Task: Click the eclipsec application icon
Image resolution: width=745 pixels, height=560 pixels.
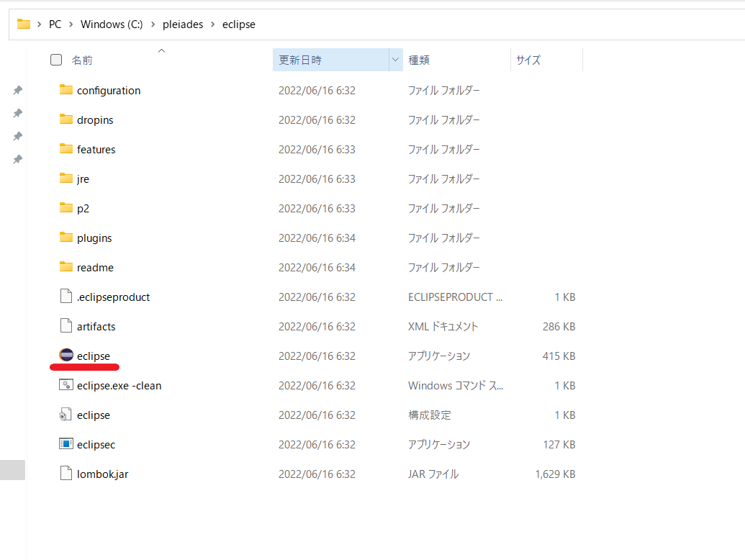Action: (x=66, y=443)
